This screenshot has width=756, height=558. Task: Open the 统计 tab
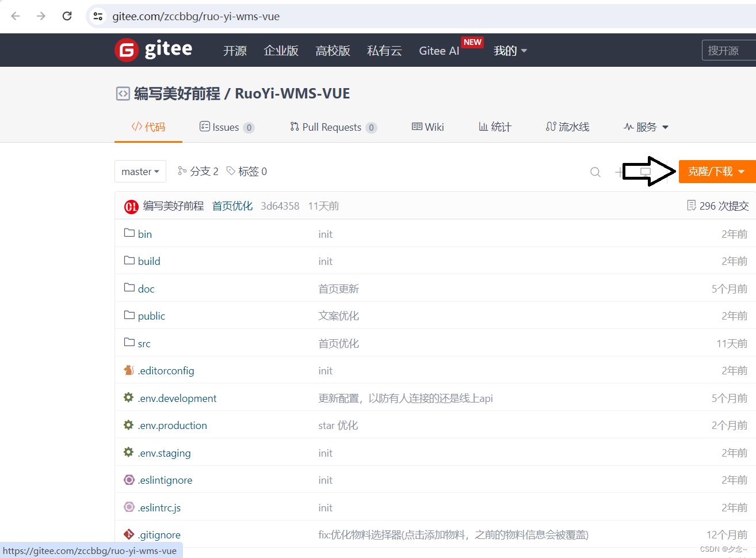pos(495,127)
